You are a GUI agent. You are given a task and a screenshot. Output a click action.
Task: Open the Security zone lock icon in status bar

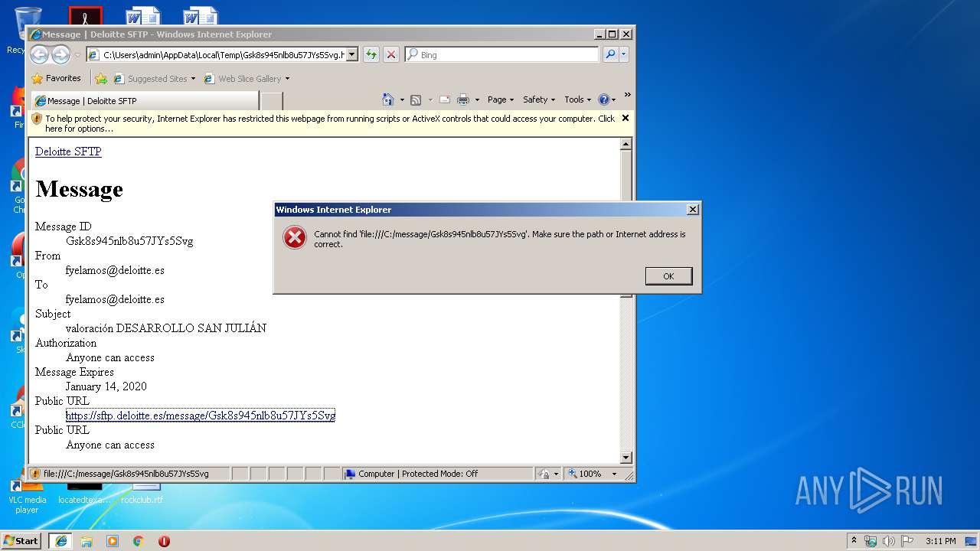[x=543, y=474]
